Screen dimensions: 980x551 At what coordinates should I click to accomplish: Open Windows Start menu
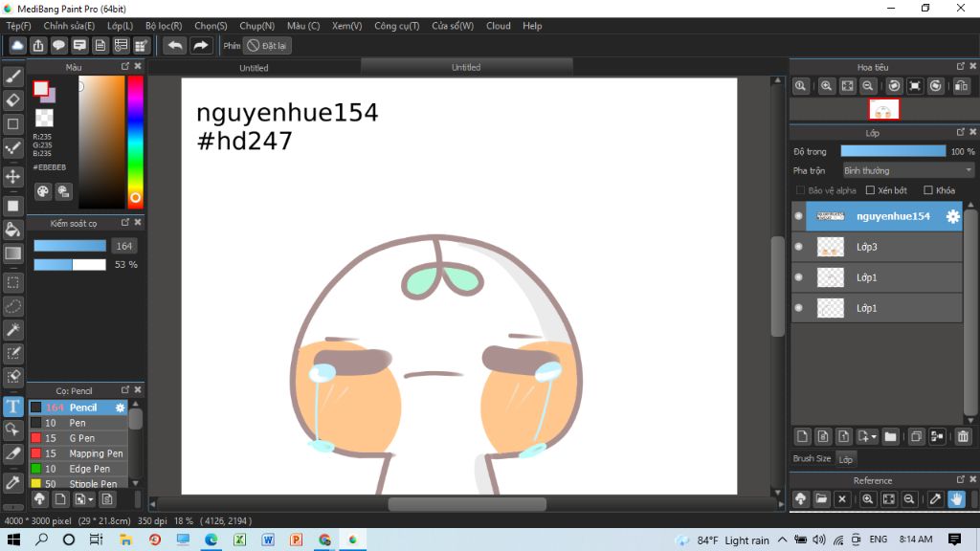pyautogui.click(x=13, y=540)
